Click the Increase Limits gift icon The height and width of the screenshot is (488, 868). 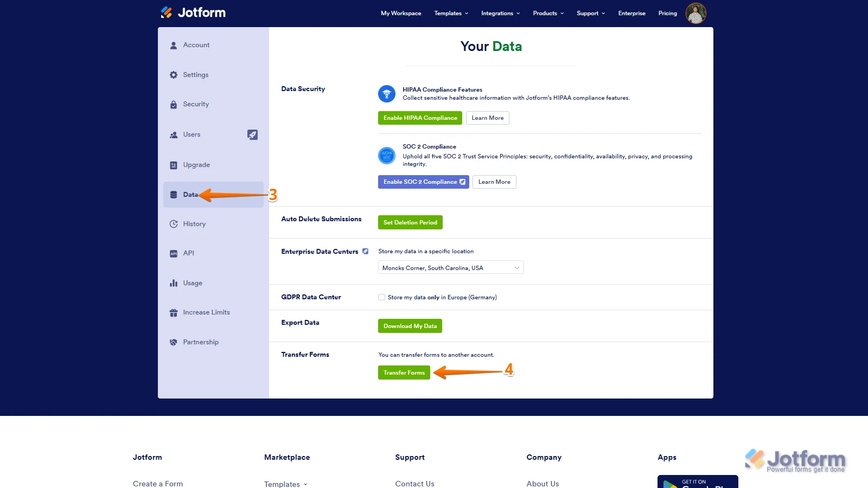(174, 313)
